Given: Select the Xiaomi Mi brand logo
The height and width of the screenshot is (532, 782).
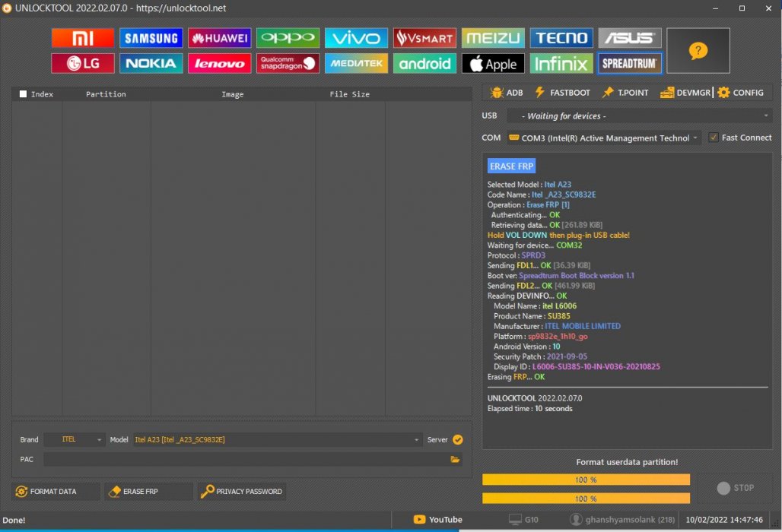Looking at the screenshot, I should 83,38.
